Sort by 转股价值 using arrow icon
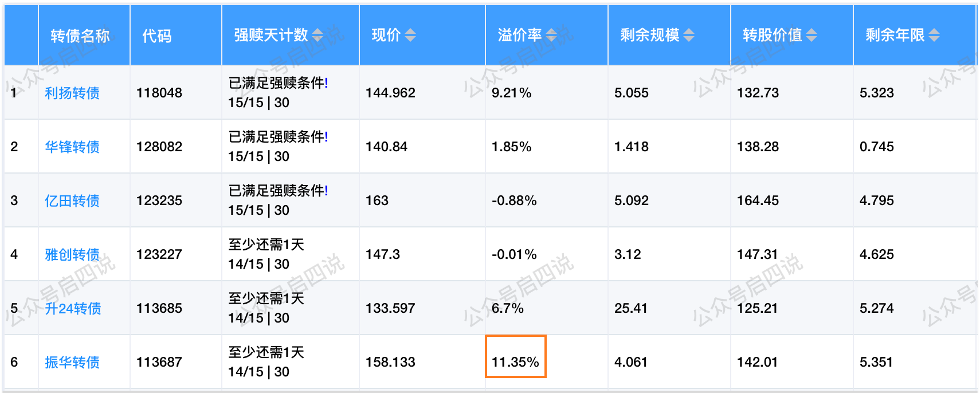This screenshot has height=393, width=980. 812,36
